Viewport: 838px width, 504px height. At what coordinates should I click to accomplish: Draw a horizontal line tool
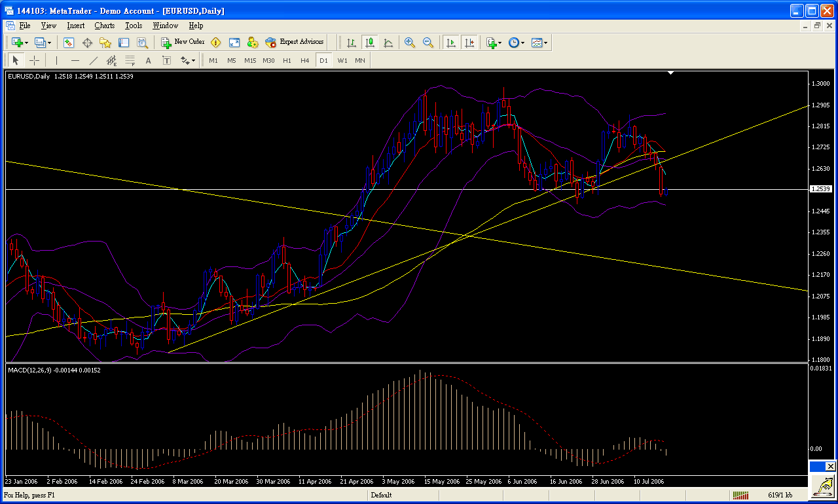tap(75, 61)
